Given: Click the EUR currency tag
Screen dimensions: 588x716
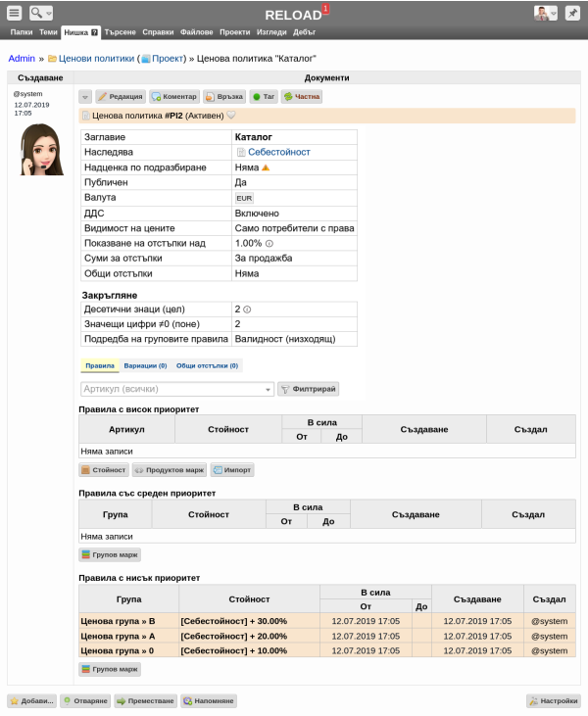Looking at the screenshot, I should [244, 198].
